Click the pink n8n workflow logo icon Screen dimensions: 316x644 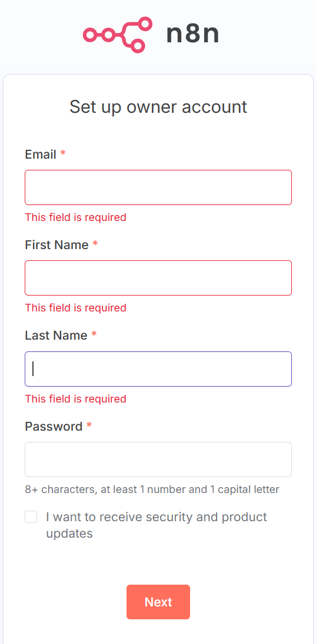pyautogui.click(x=118, y=35)
